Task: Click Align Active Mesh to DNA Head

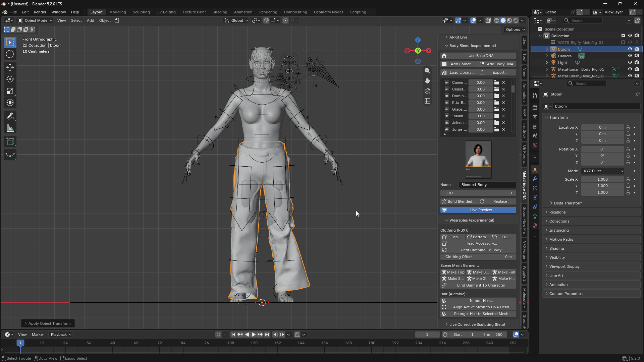Action: tap(478, 307)
